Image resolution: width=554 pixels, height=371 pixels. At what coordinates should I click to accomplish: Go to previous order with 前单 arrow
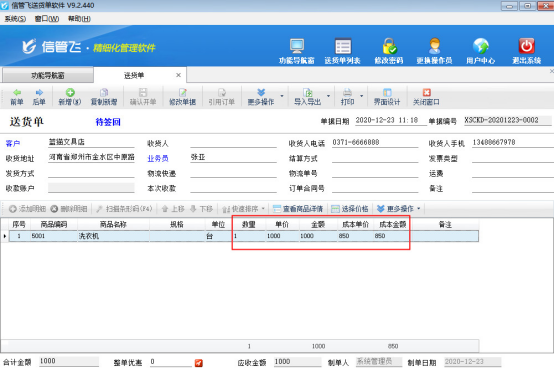coord(17,93)
